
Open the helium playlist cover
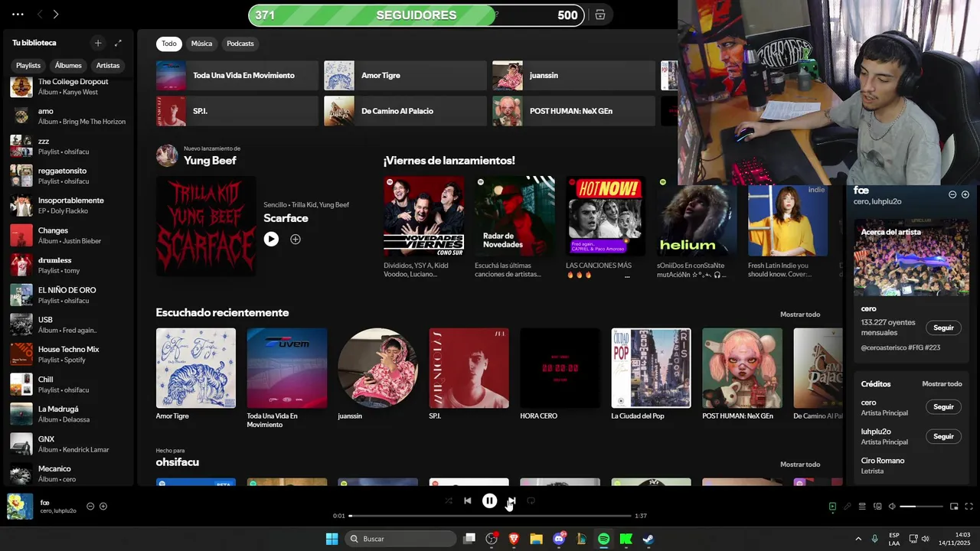click(697, 217)
